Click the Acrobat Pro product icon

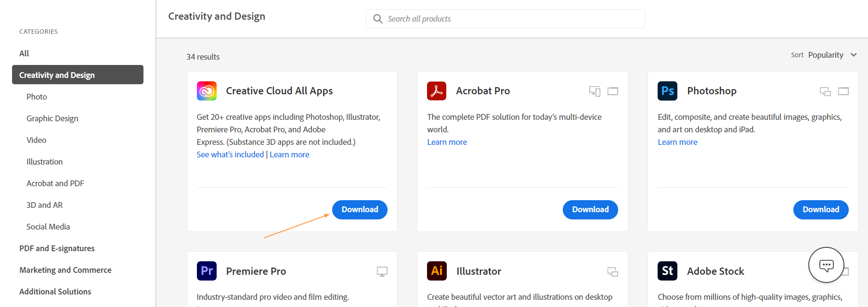click(x=437, y=91)
